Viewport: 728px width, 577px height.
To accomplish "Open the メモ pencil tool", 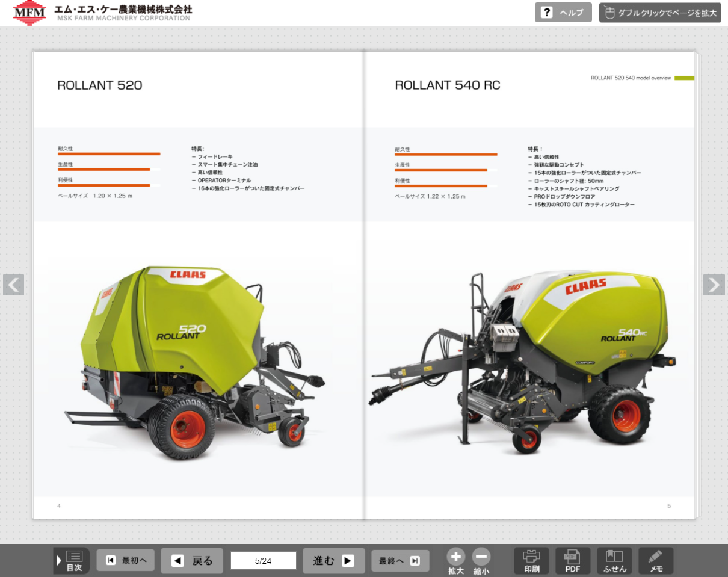I will [656, 561].
